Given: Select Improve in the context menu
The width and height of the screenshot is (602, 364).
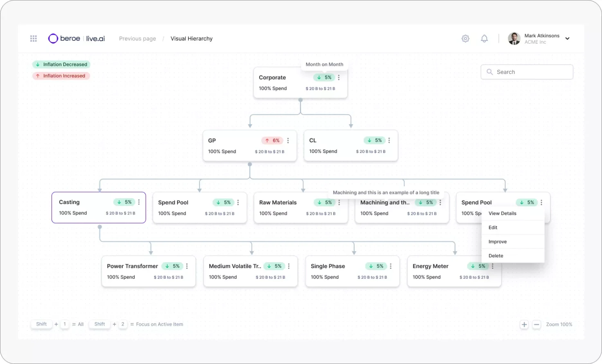Looking at the screenshot, I should pos(497,241).
